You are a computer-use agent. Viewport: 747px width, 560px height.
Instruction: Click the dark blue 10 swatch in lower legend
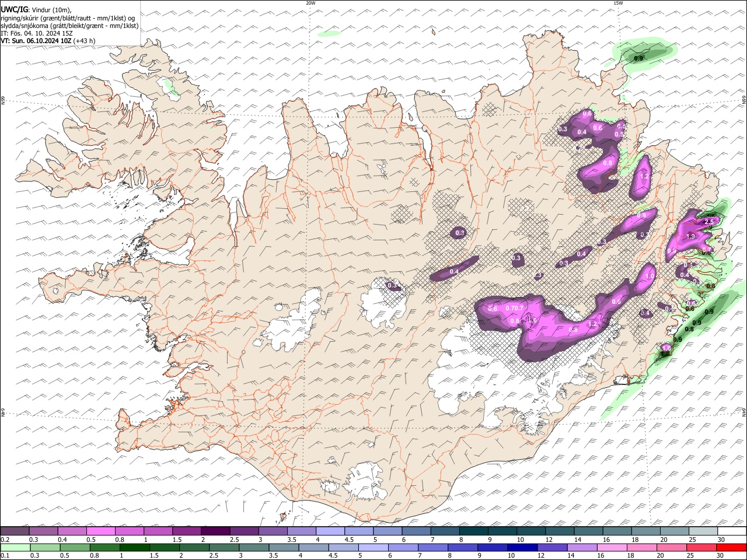click(x=522, y=548)
